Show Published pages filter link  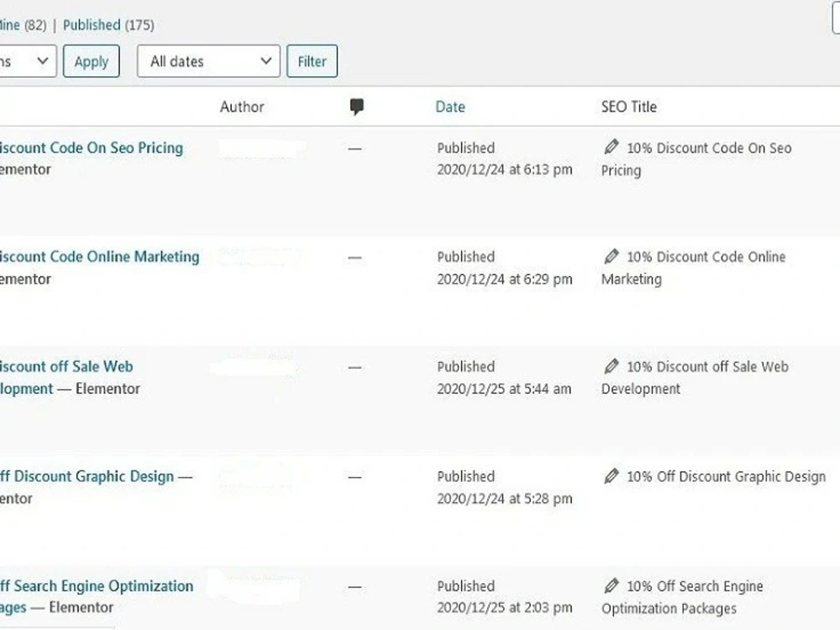click(92, 24)
